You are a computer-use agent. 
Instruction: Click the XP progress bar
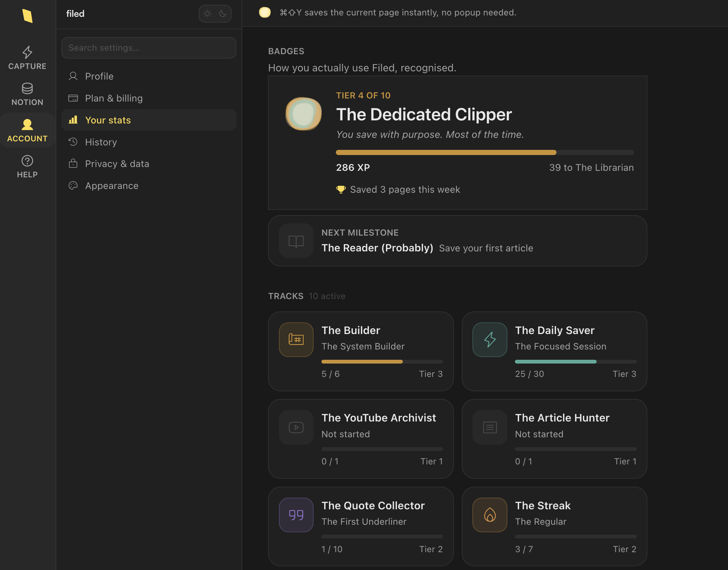[485, 153]
